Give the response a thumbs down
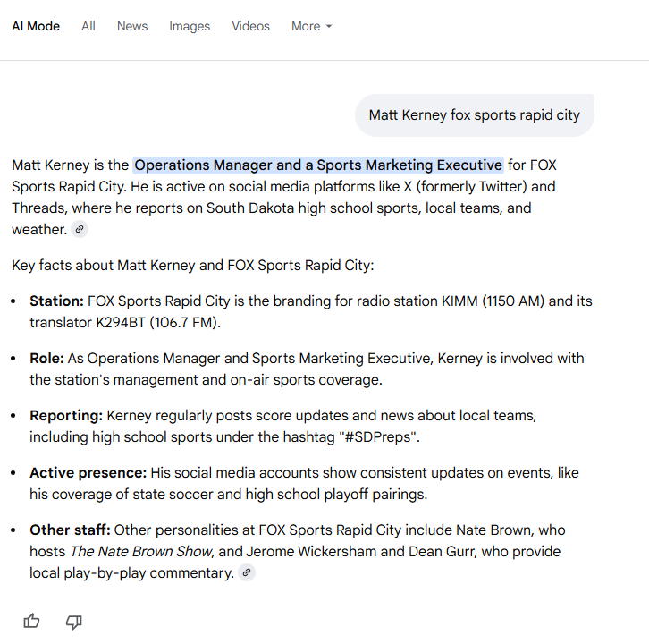This screenshot has width=649, height=644. 74,622
